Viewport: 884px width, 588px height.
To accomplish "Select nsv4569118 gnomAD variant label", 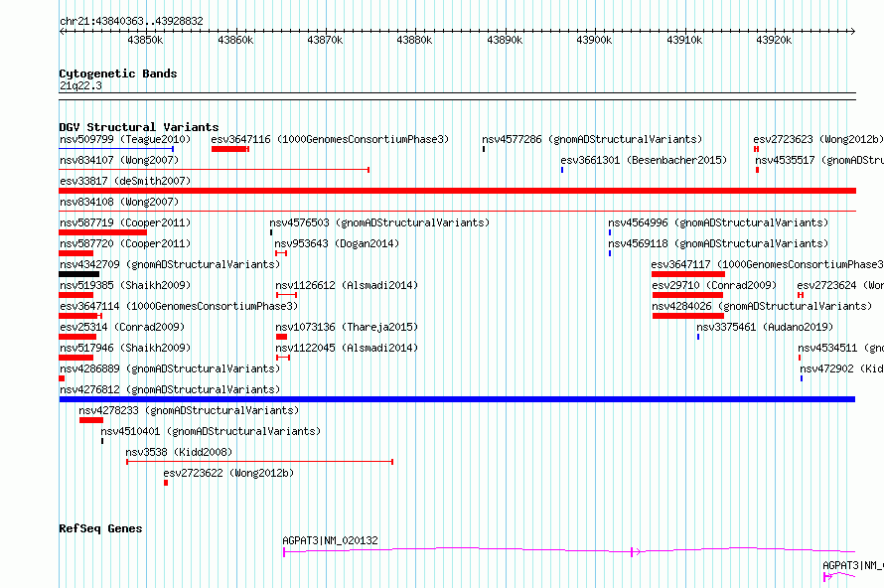I will tap(718, 243).
